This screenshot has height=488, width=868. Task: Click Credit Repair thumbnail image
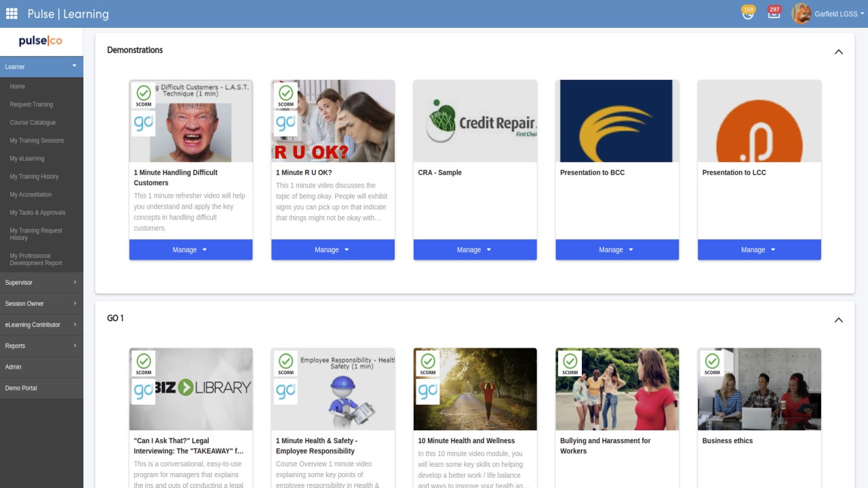tap(475, 121)
